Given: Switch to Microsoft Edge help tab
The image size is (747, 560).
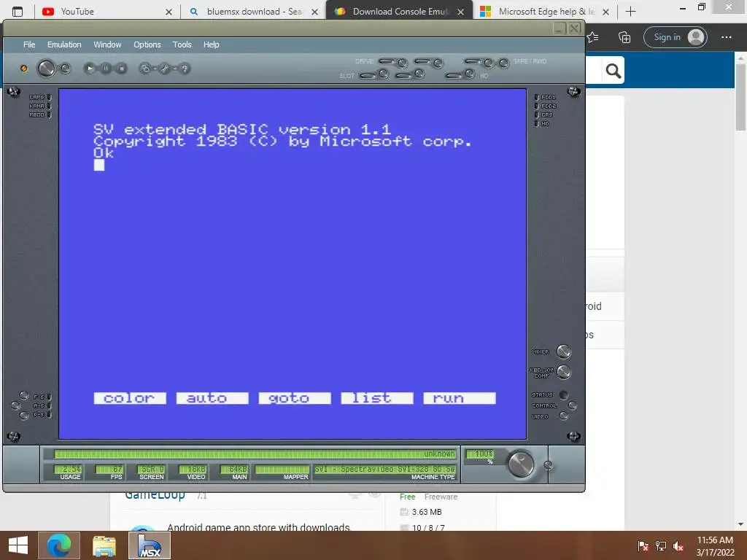Looking at the screenshot, I should click(545, 12).
